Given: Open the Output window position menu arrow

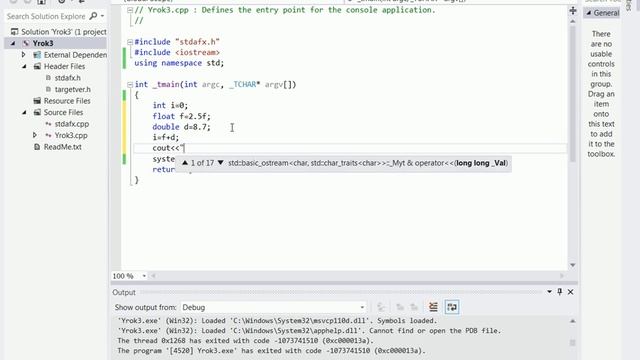Looking at the screenshot, I should coord(549,291).
